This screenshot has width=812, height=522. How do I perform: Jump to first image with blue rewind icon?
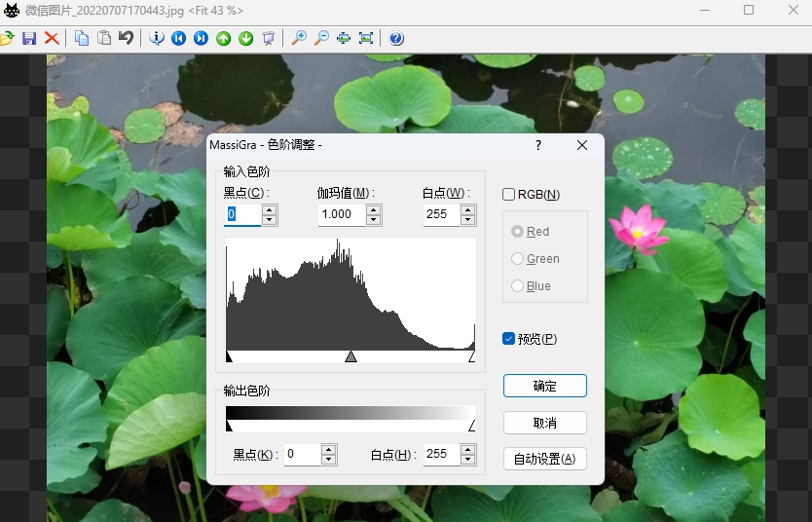tap(178, 38)
